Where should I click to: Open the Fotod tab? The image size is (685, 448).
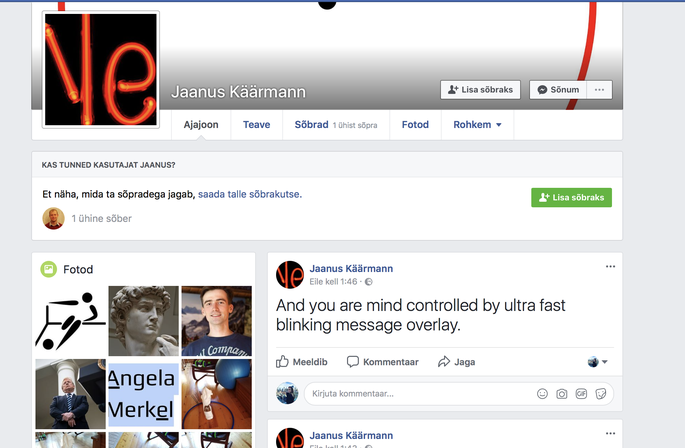(x=415, y=125)
